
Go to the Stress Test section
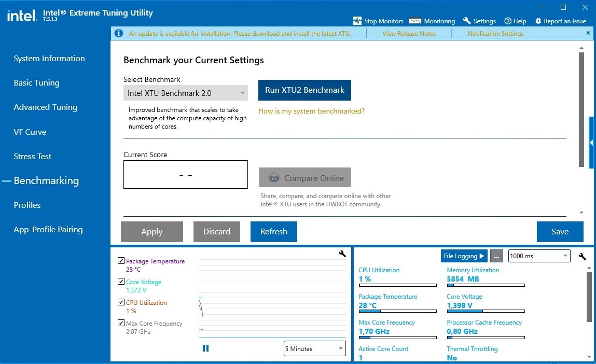coord(33,157)
